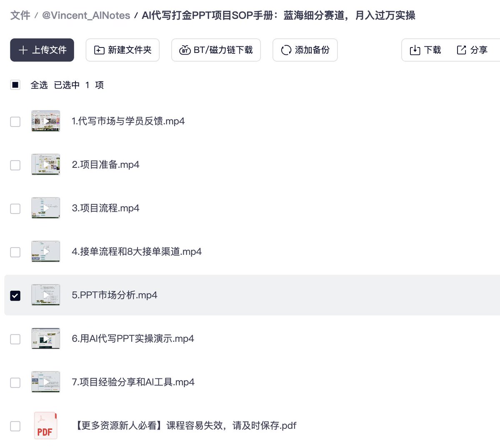Viewport: 500px width, 448px height.
Task: Check the box for 4.接单流程和8大接单渠道.mp4
Action: [15, 252]
